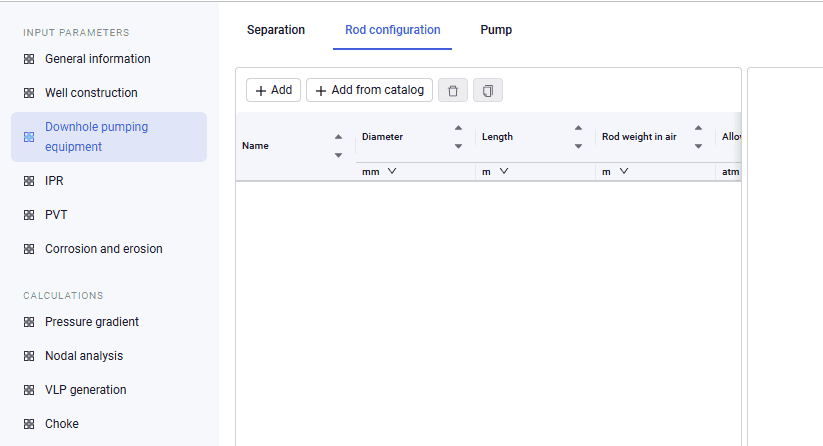Open the Rod weight in air unit dropdown

click(x=615, y=172)
